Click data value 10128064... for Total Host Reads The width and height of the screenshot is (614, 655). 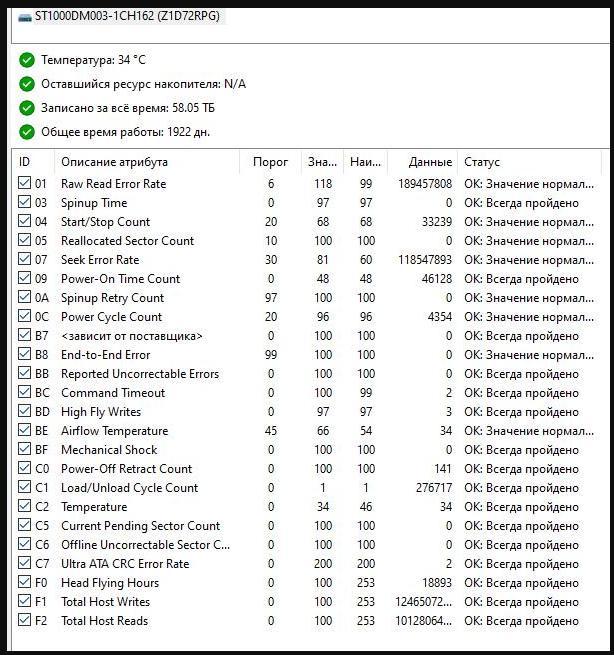pyautogui.click(x=424, y=621)
